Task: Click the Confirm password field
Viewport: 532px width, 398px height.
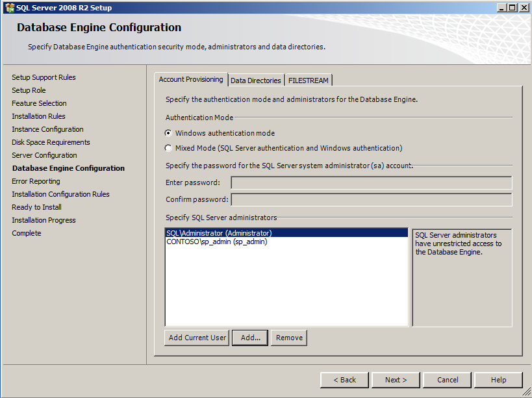Action: tap(371, 199)
